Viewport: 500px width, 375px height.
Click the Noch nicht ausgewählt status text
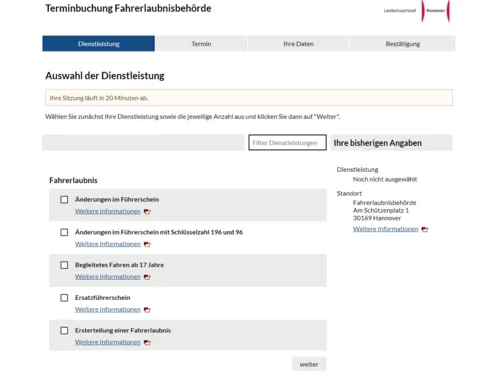pos(385,179)
